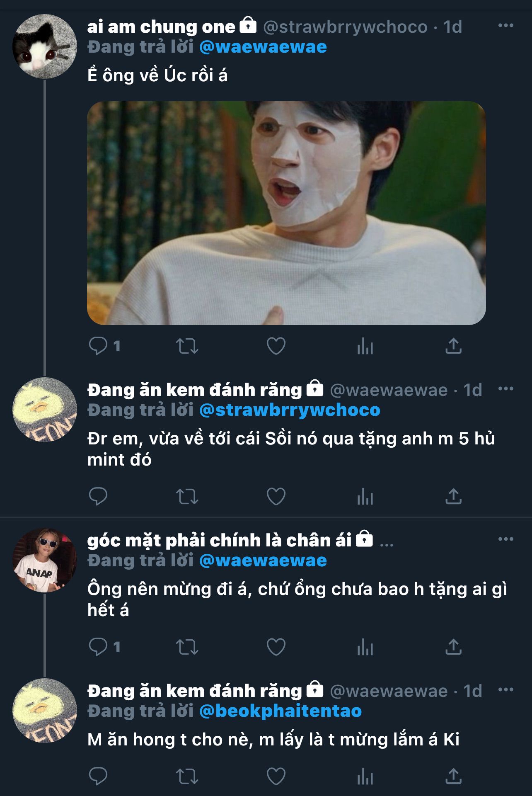The image size is (532, 796).
Task: Like the tweet with the face mask photo
Action: 276,346
